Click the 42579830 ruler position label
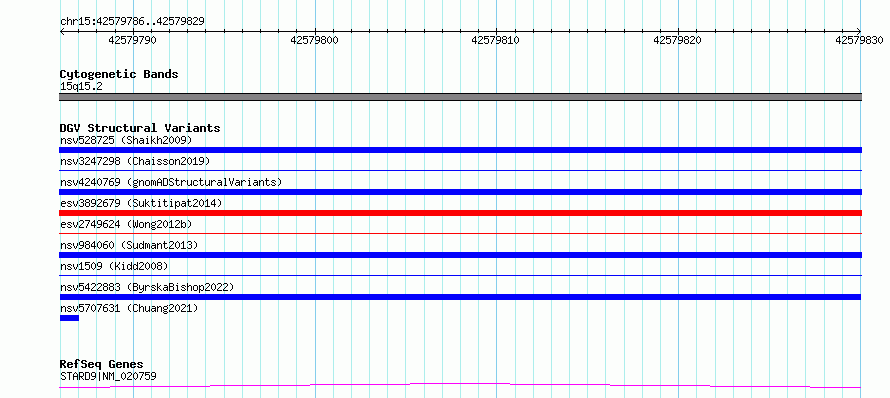890x398 pixels. (x=859, y=40)
